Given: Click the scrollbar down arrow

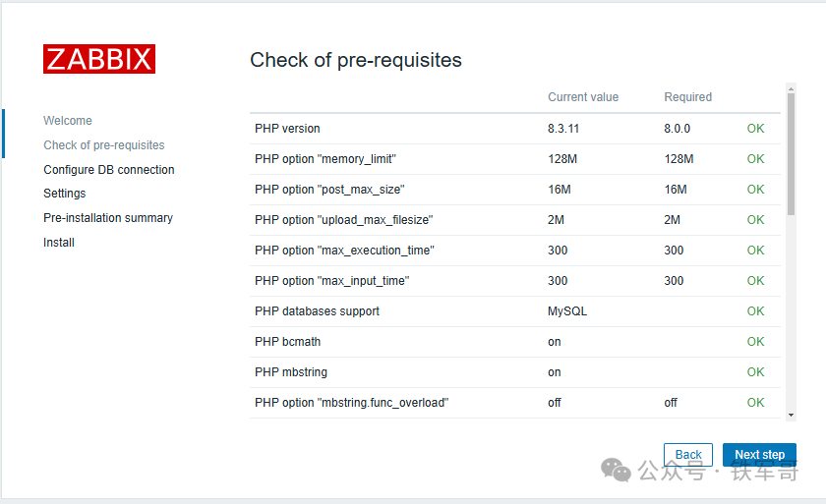Looking at the screenshot, I should [791, 414].
